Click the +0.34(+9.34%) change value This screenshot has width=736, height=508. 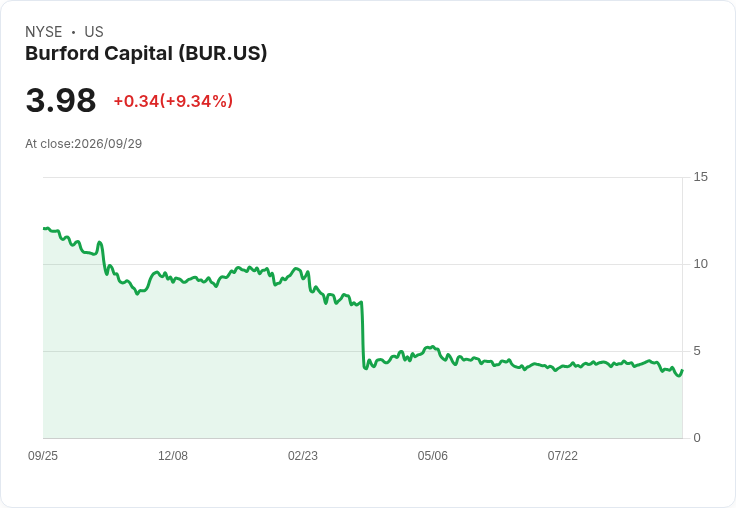173,101
